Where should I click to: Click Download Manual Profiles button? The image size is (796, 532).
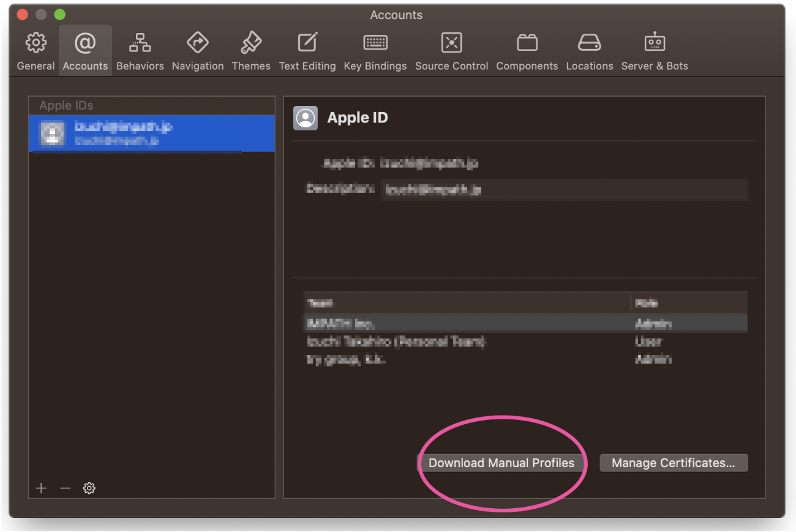501,463
